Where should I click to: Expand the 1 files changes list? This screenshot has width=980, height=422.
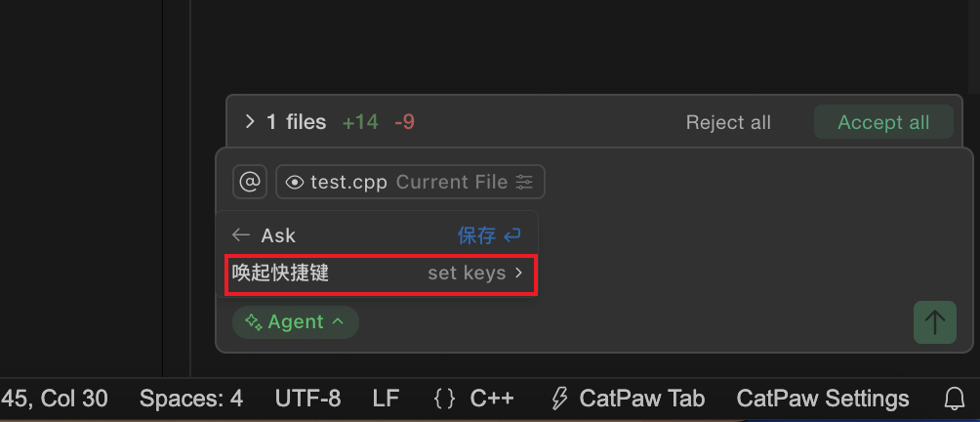(x=251, y=122)
